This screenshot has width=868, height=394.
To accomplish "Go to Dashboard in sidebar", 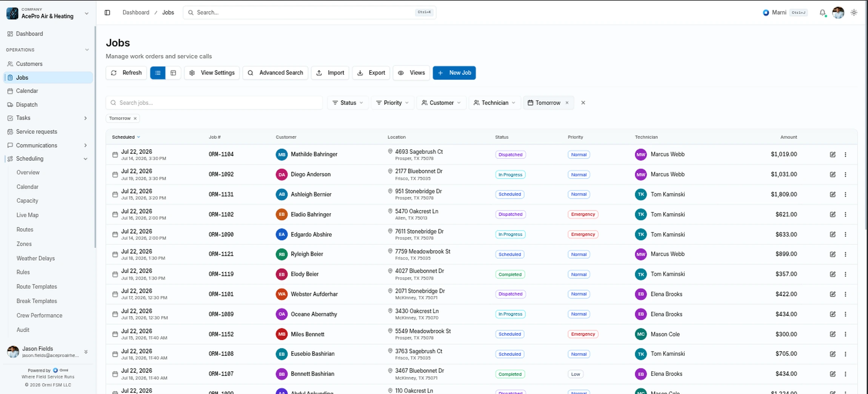I will click(48, 34).
